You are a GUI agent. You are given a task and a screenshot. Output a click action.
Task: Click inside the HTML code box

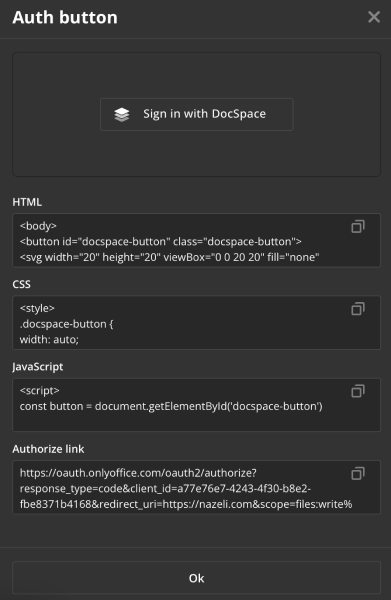point(197,240)
